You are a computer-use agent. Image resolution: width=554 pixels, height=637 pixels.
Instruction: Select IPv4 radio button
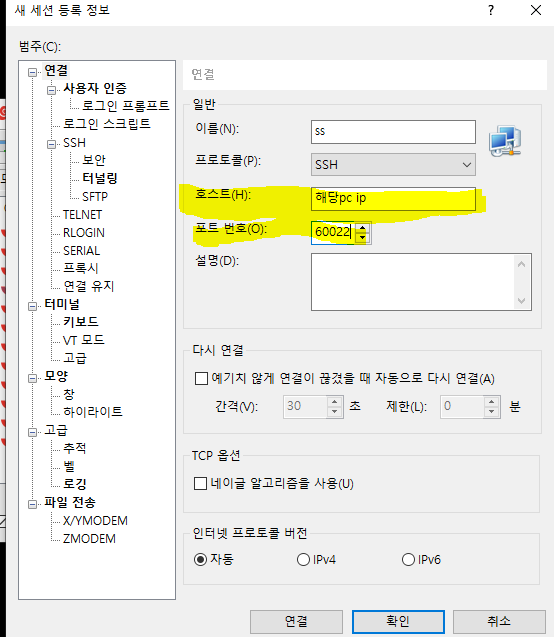coord(303,559)
